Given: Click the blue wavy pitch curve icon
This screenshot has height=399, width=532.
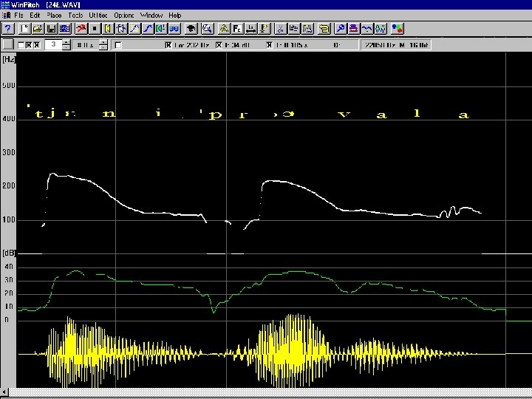Looking at the screenshot, I should click(367, 29).
